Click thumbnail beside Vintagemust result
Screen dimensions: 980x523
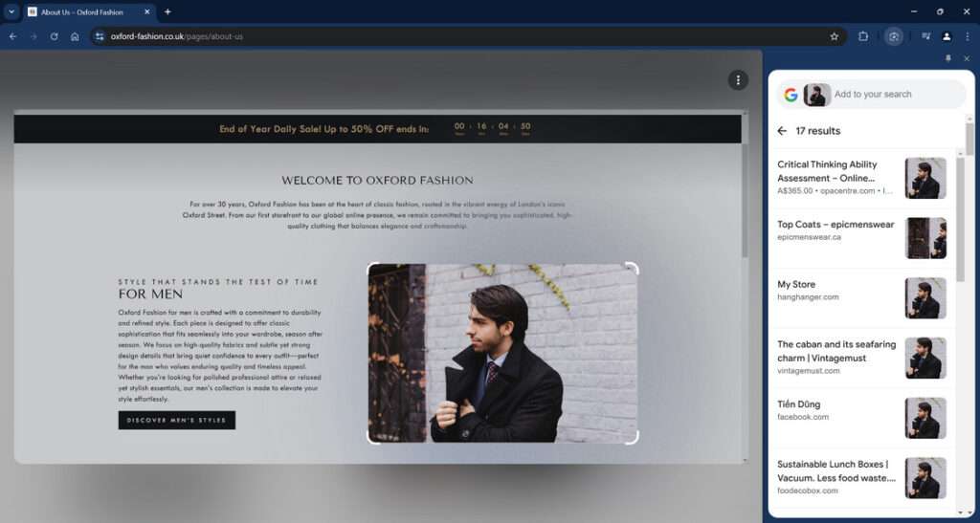pos(925,358)
